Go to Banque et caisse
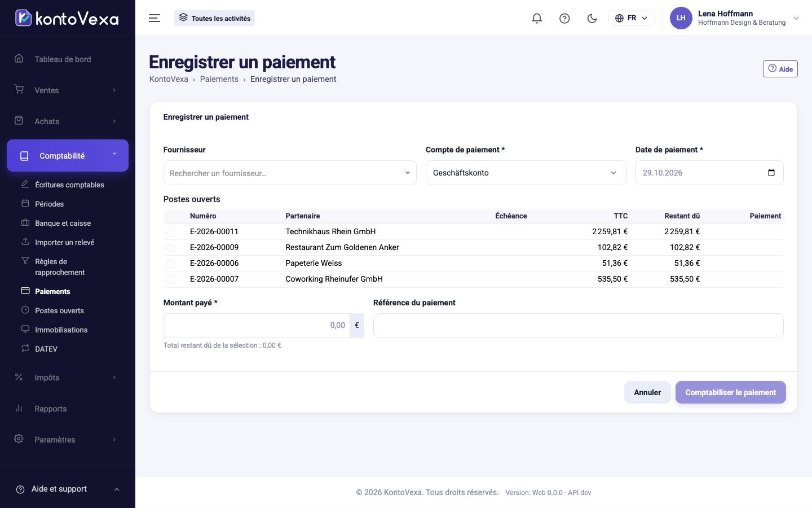The image size is (812, 508). (x=63, y=223)
